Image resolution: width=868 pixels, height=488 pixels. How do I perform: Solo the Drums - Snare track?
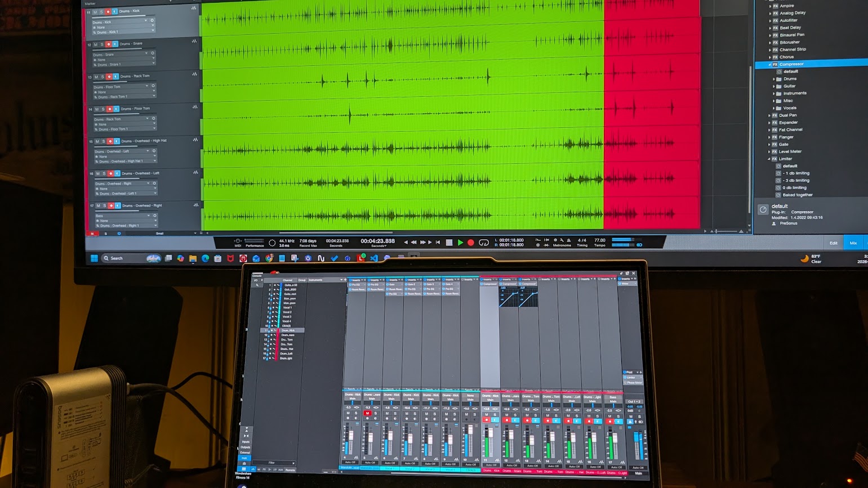[x=101, y=44]
